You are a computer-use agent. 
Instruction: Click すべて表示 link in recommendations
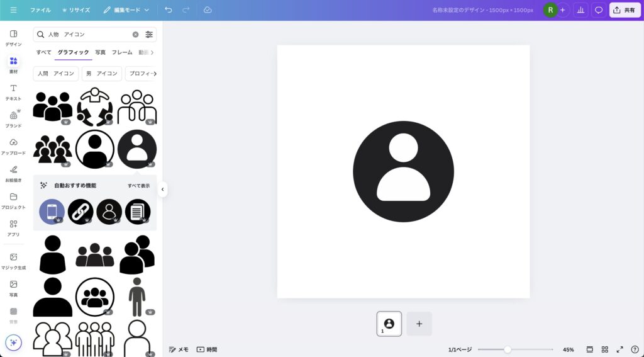(138, 186)
